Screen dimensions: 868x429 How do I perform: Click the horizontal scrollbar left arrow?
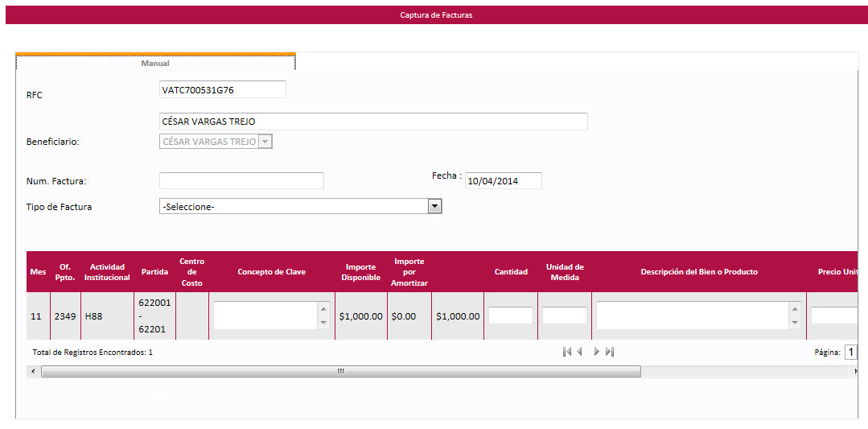tap(33, 371)
